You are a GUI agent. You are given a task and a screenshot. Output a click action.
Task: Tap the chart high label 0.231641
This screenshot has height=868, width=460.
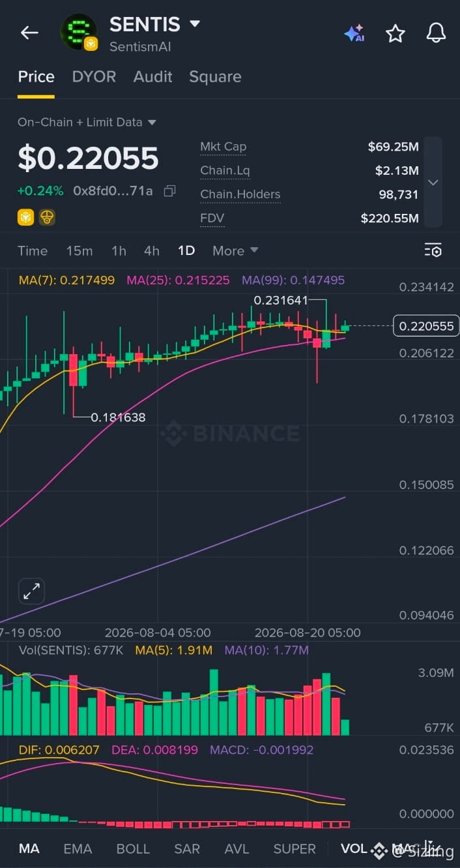(280, 301)
